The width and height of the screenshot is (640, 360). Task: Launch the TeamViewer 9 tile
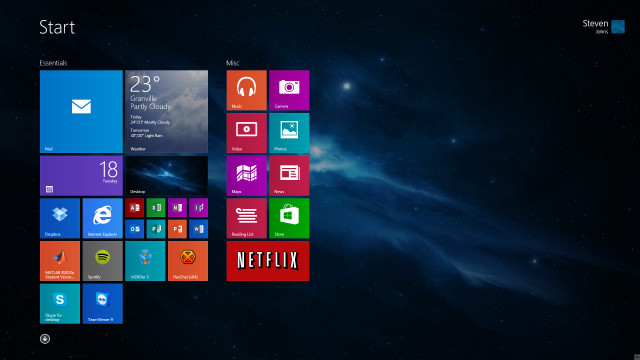point(102,304)
